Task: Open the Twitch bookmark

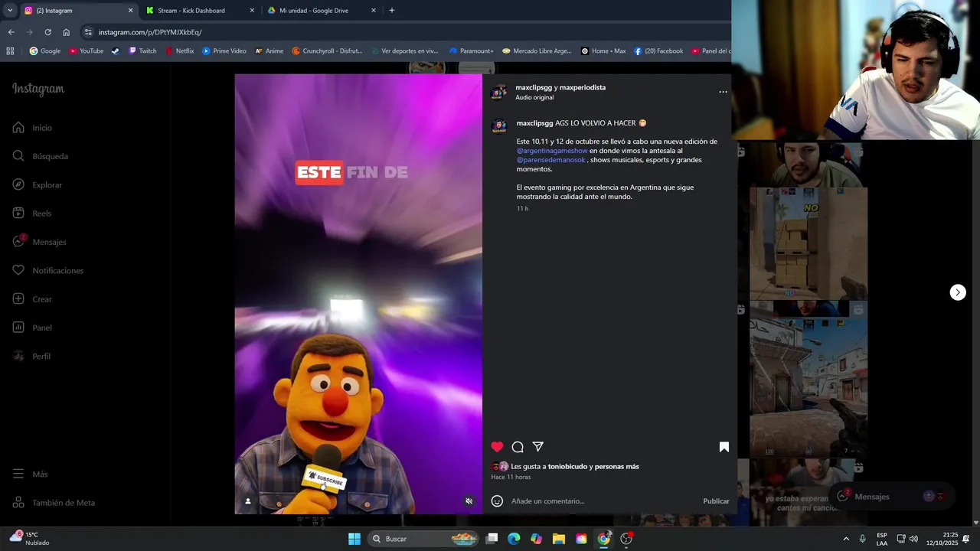Action: [142, 51]
